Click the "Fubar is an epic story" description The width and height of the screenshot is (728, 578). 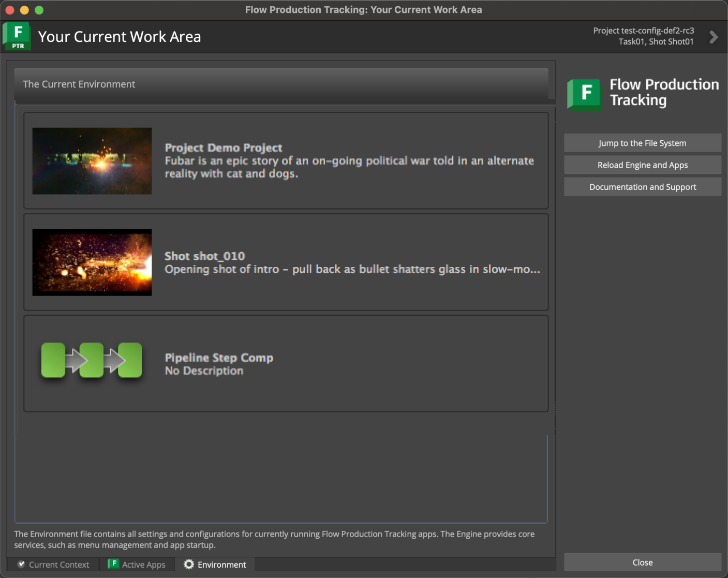tap(349, 167)
